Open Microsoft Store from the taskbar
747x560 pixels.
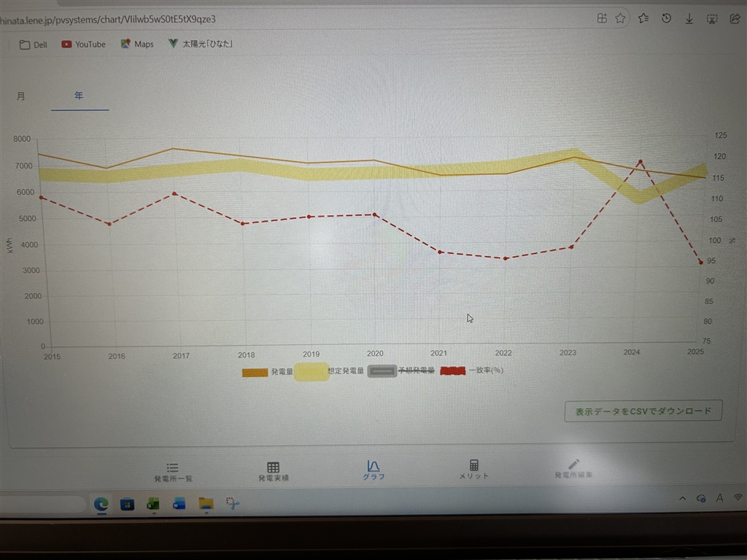[127, 504]
